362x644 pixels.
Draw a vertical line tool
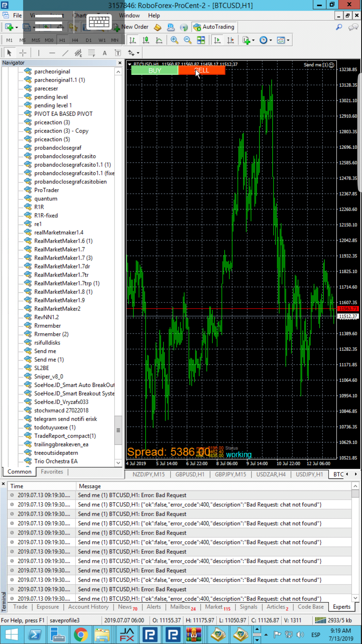point(39,53)
